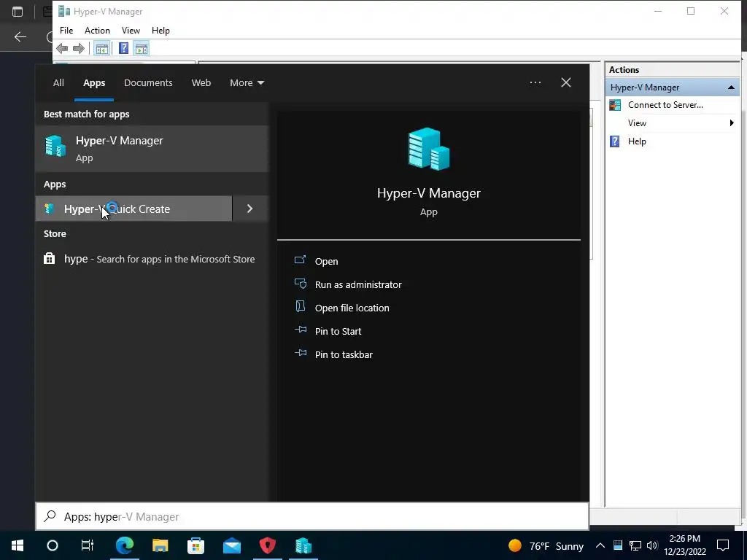Click the network tray icon
Viewport: 747px width, 560px height.
(x=635, y=545)
